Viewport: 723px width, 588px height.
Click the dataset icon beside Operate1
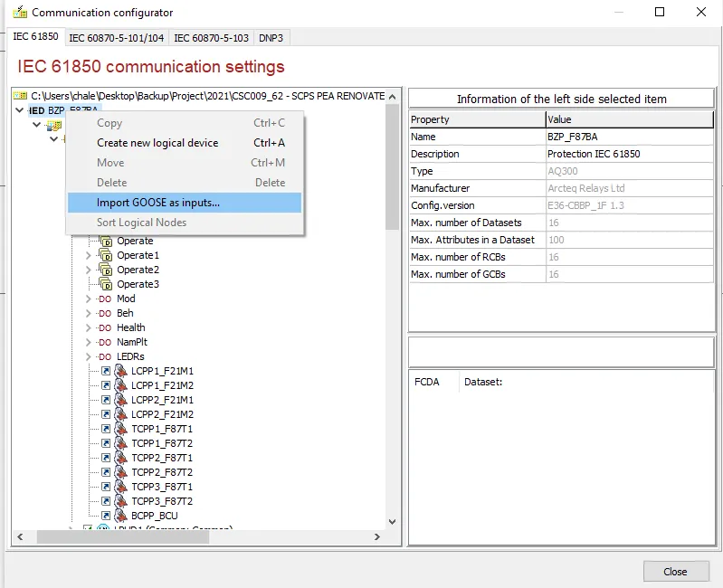106,255
